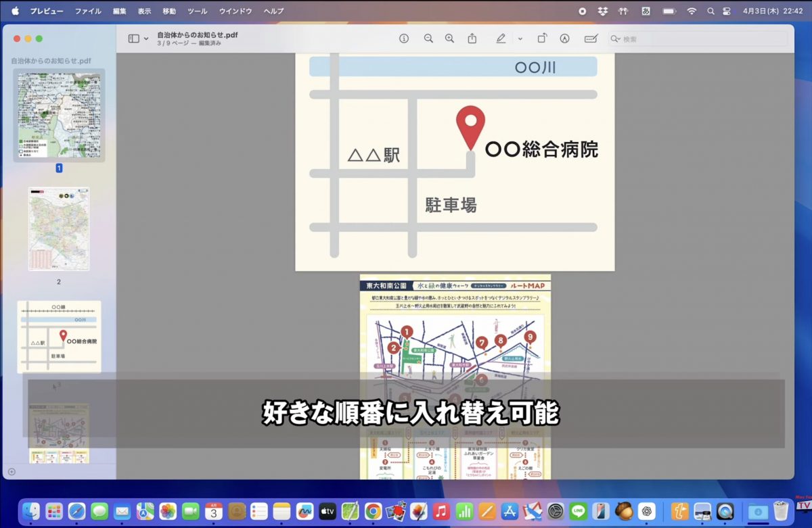Open the 移動 menu
This screenshot has width=812, height=528.
tap(169, 11)
